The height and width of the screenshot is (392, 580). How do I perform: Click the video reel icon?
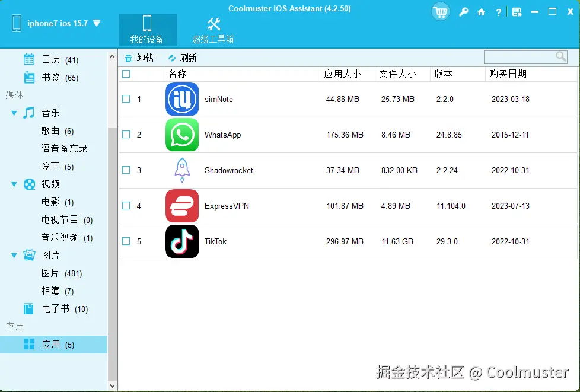click(29, 184)
